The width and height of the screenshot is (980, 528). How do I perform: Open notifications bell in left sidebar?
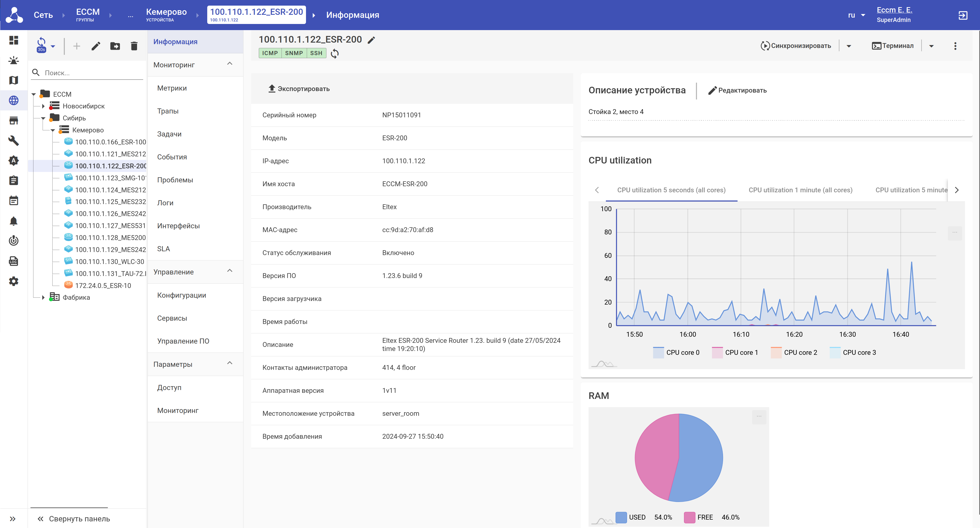tap(14, 221)
